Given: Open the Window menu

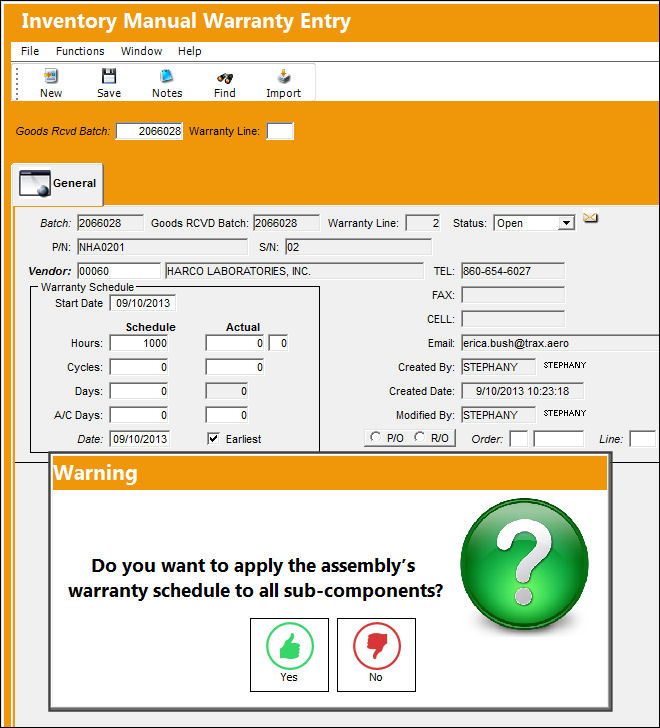Looking at the screenshot, I should [141, 51].
